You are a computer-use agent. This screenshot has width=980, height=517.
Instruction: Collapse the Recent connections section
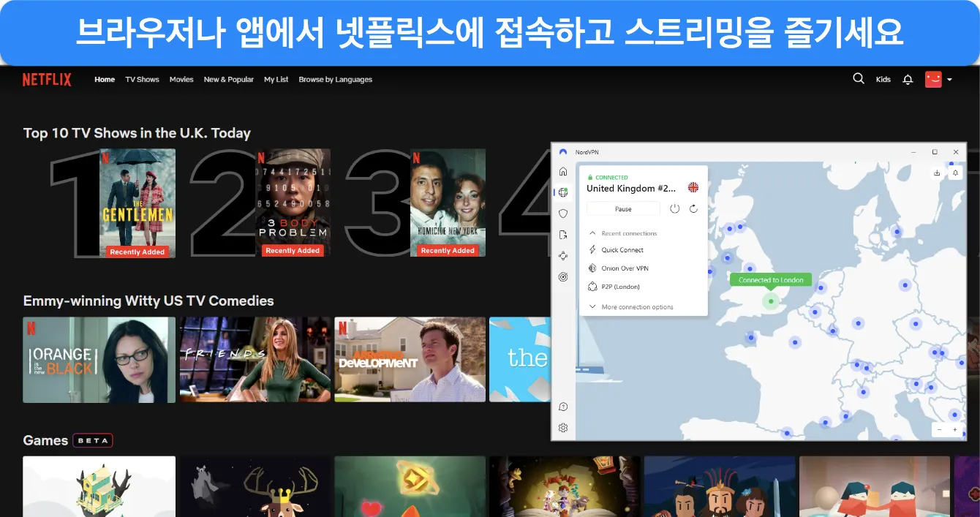click(623, 233)
